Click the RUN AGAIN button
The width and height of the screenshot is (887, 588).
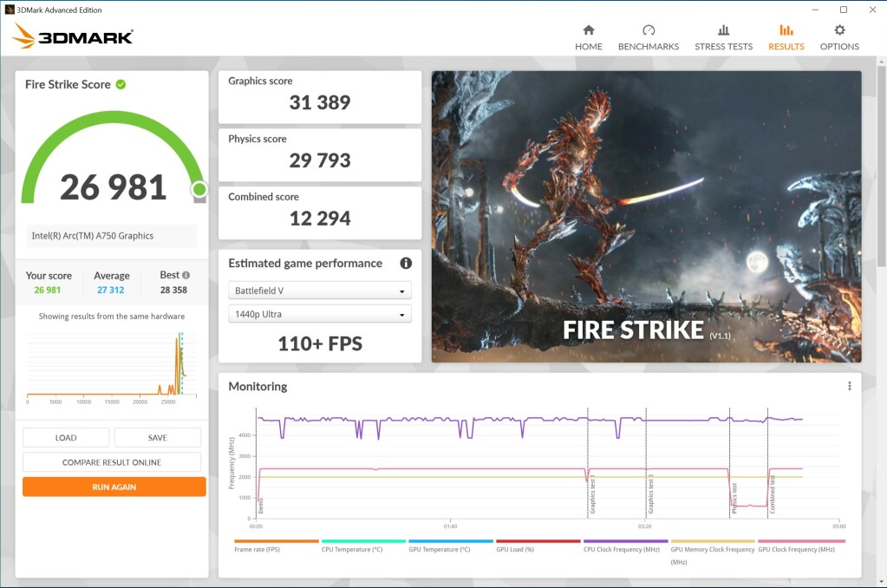coord(113,487)
